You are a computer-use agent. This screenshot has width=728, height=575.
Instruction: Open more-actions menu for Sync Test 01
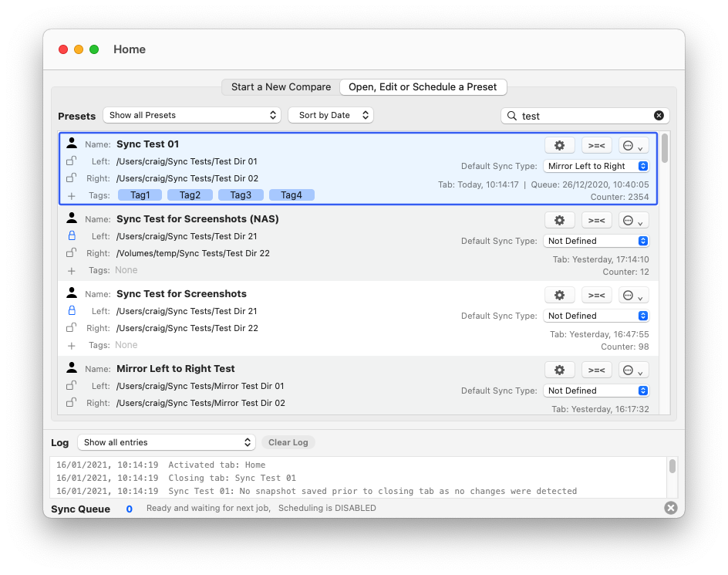(633, 145)
